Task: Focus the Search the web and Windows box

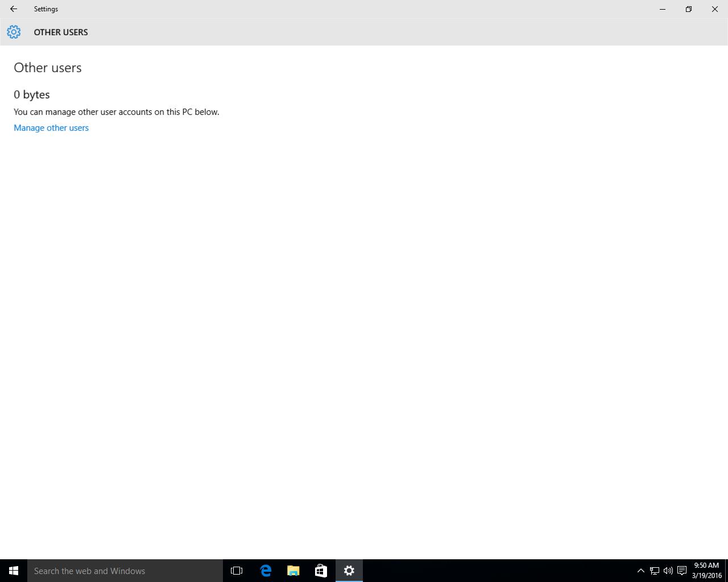Action: (125, 571)
